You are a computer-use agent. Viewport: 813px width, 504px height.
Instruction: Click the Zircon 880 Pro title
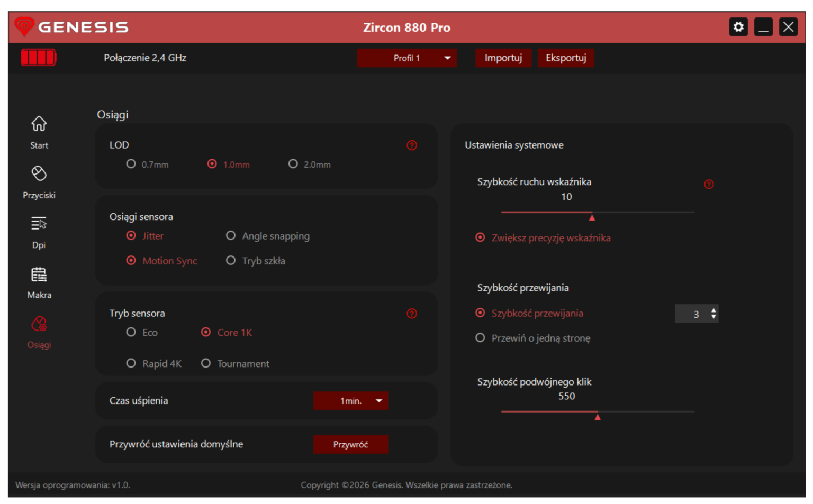pos(406,28)
